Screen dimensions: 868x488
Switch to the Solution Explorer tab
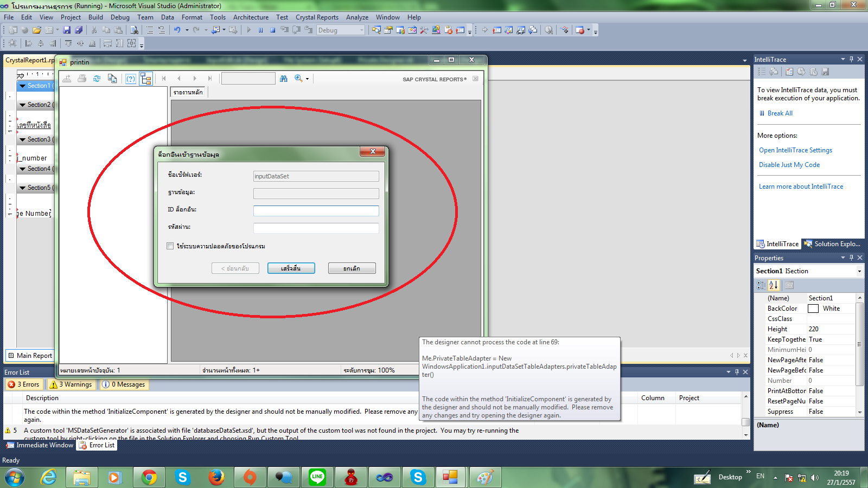tap(833, 244)
